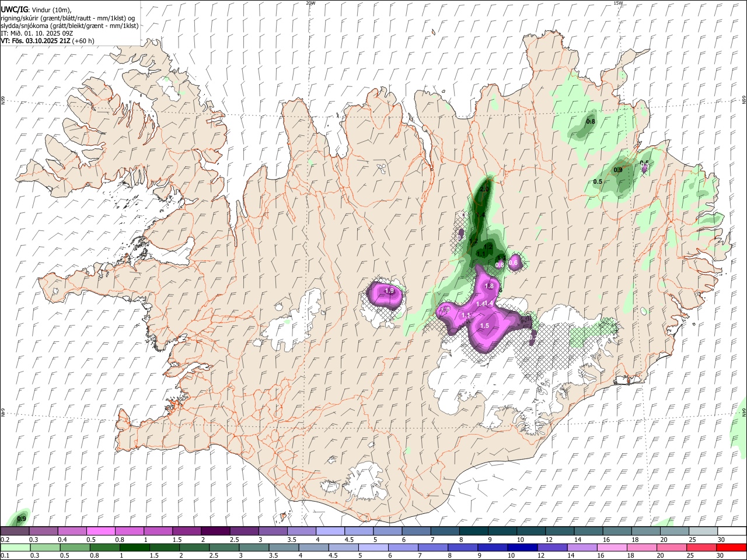Pick upper legend swatch between 0.2 and 0.3
The width and height of the screenshot is (747, 560).
point(15,531)
